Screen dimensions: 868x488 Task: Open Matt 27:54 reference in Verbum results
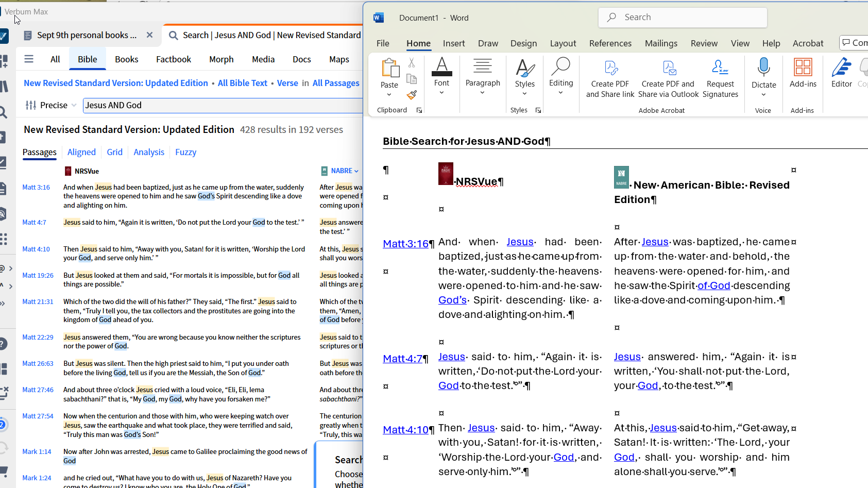click(x=38, y=416)
